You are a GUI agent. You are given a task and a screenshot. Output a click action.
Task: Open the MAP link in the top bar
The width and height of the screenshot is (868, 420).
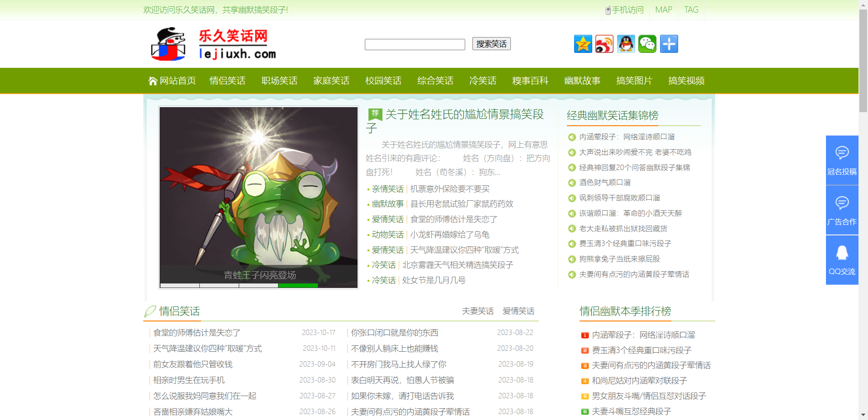[663, 9]
